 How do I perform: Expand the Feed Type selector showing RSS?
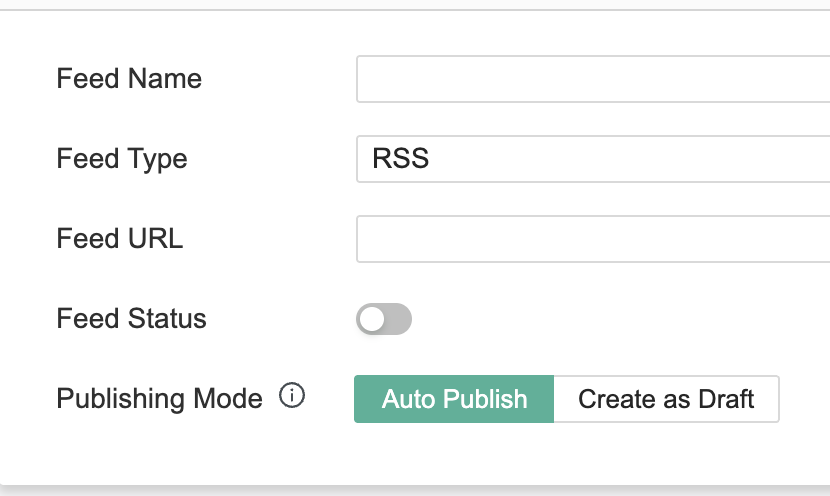(592, 159)
